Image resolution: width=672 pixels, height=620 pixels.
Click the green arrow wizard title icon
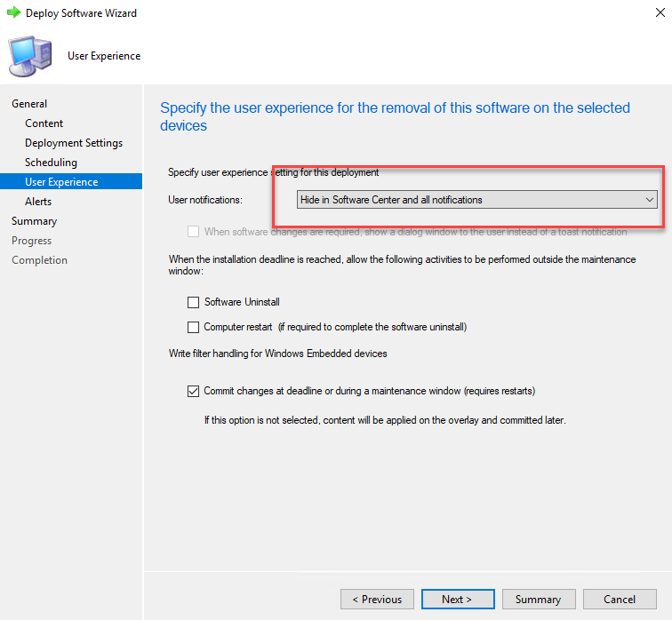click(13, 12)
